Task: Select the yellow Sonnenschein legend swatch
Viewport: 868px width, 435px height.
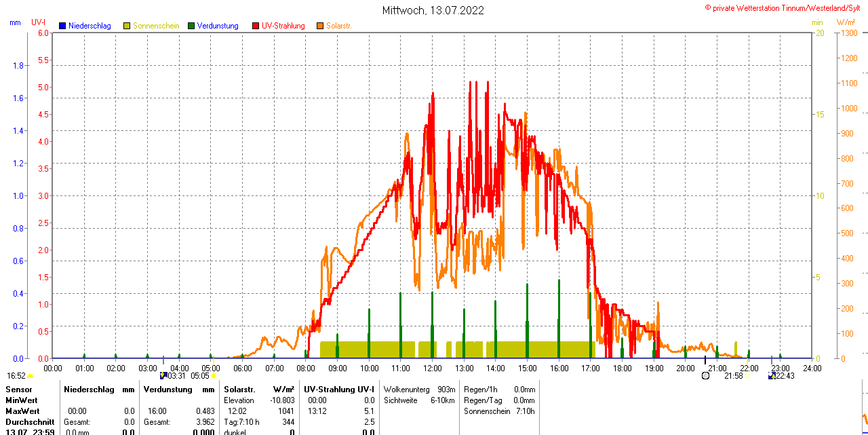Action: pos(127,26)
